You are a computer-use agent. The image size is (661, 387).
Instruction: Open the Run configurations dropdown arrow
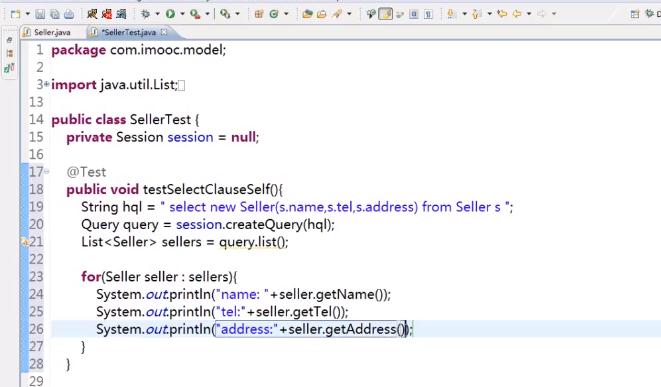coord(182,14)
